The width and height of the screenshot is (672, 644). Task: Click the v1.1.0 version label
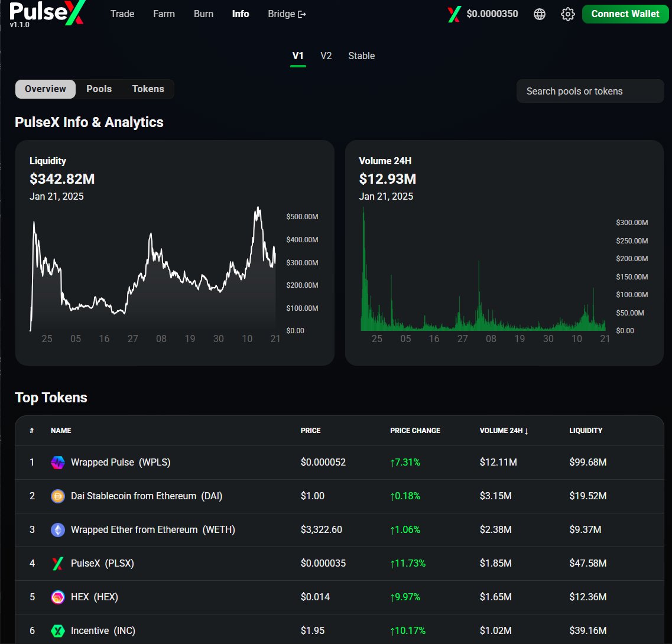coord(20,25)
